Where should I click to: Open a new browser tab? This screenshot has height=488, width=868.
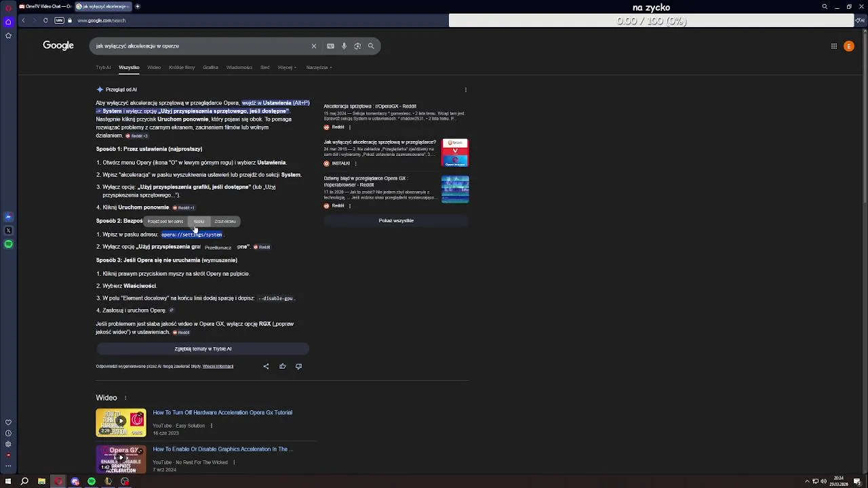click(137, 6)
